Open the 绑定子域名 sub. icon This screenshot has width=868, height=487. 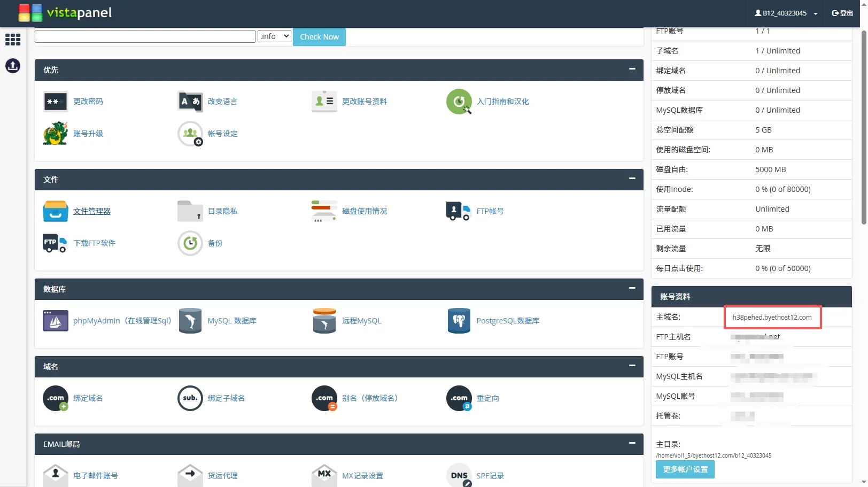tap(190, 398)
